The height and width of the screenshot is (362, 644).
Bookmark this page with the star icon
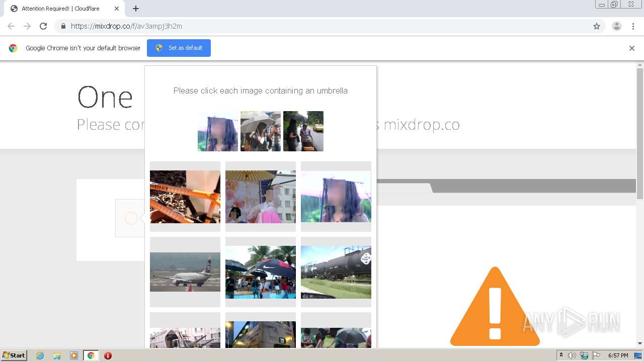click(597, 26)
